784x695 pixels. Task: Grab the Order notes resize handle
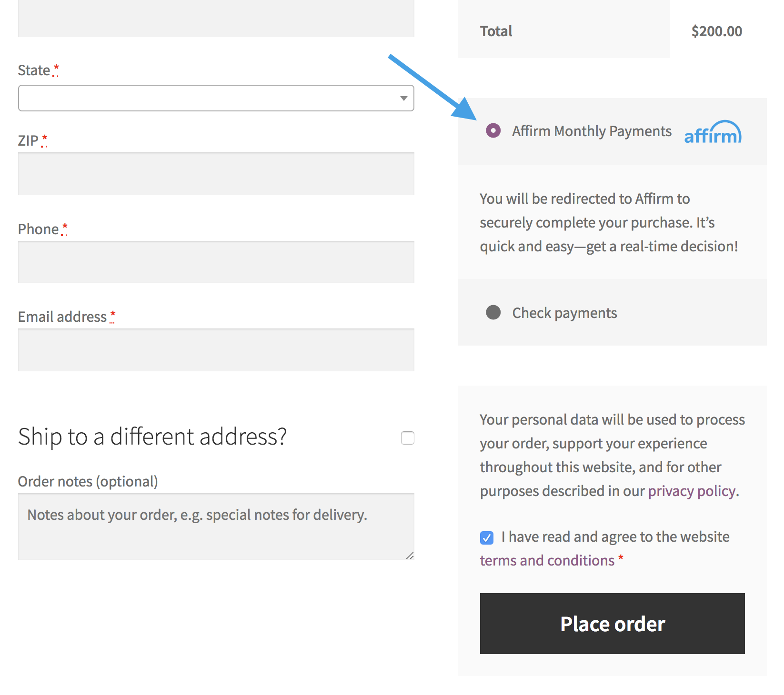click(410, 556)
